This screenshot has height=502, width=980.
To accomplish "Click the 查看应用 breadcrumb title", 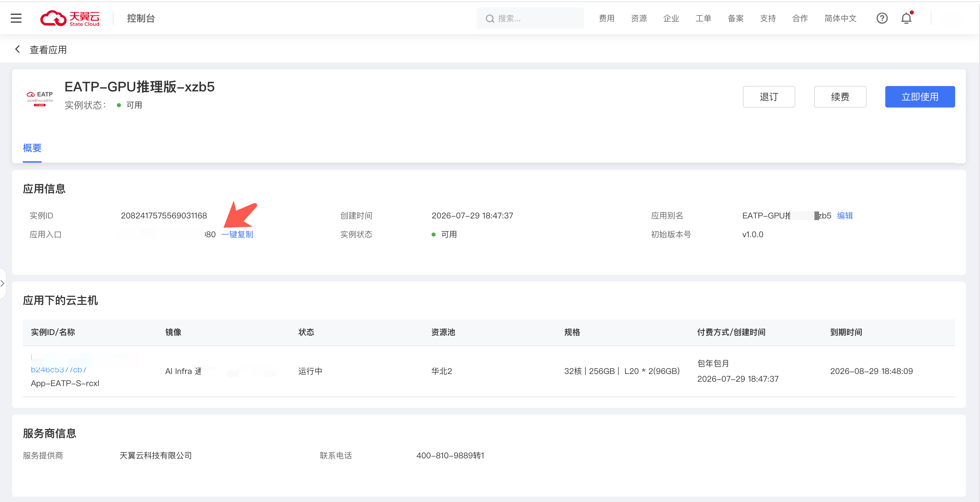I will 48,50.
